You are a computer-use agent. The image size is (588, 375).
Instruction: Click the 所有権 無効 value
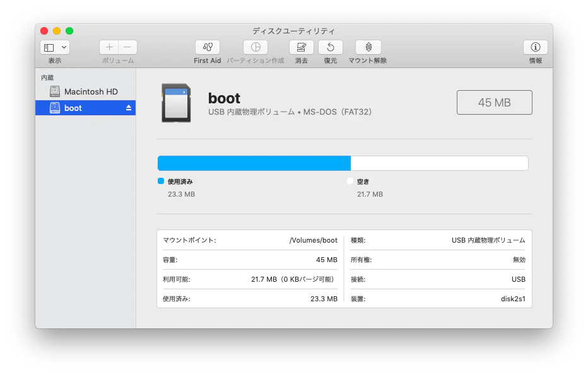(519, 260)
